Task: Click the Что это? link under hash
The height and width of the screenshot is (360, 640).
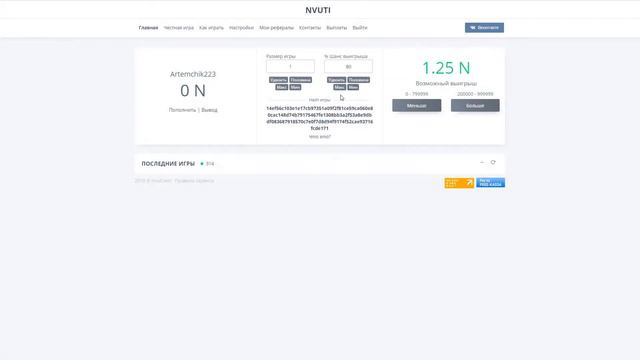Action: (320, 137)
